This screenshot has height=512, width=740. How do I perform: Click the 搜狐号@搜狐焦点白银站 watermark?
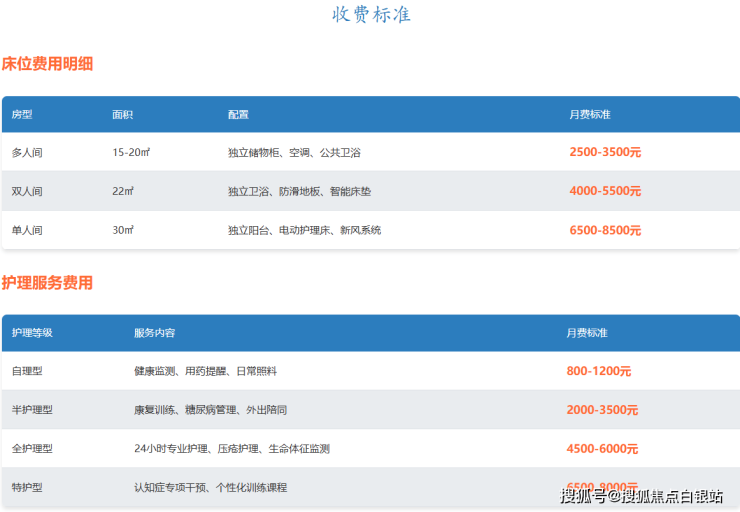tap(641, 496)
